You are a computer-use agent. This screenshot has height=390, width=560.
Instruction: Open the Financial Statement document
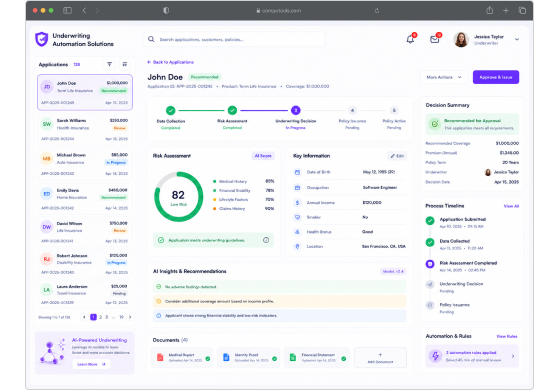coord(317,357)
